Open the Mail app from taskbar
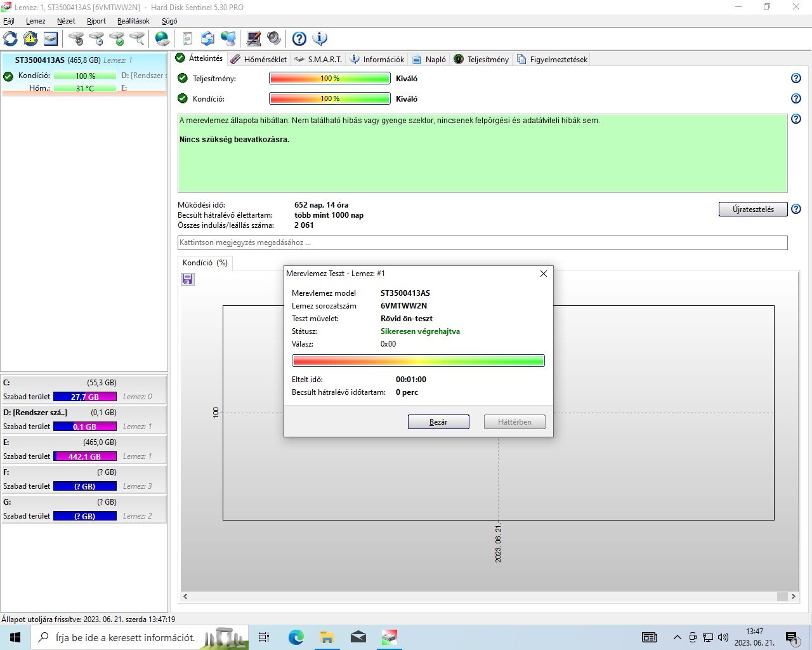Viewport: 812px width, 650px height. click(x=358, y=637)
